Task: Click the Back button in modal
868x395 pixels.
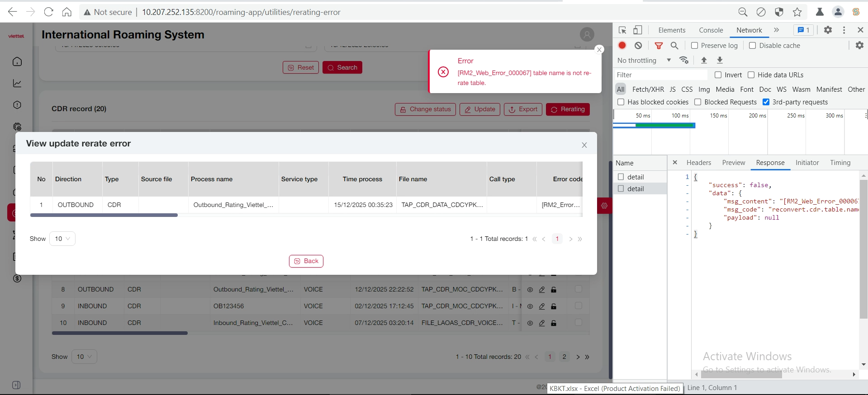Action: [306, 261]
